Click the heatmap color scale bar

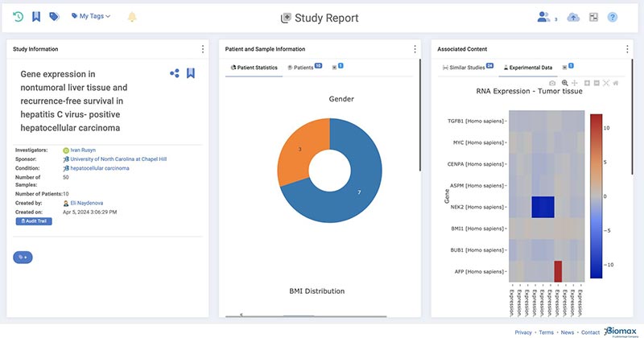pyautogui.click(x=596, y=196)
